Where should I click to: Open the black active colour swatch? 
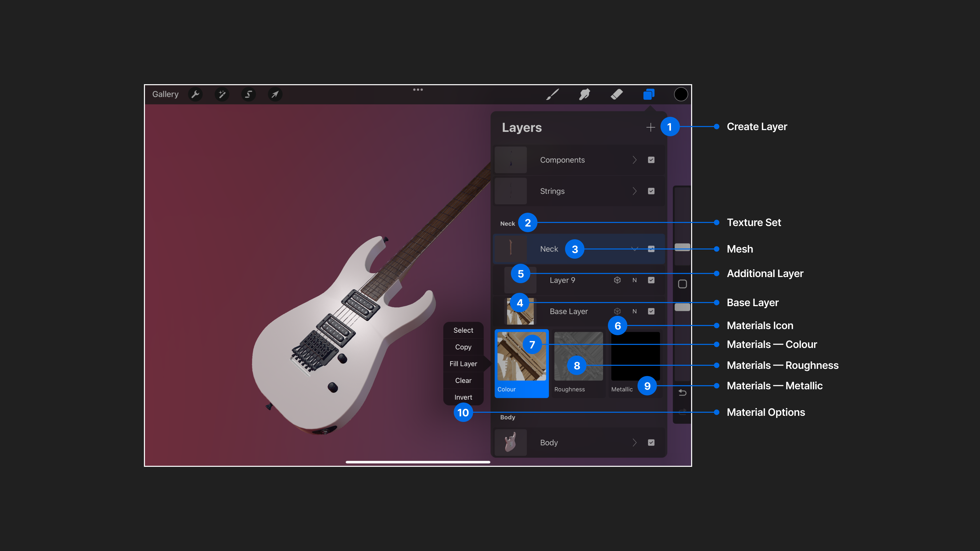coord(681,94)
